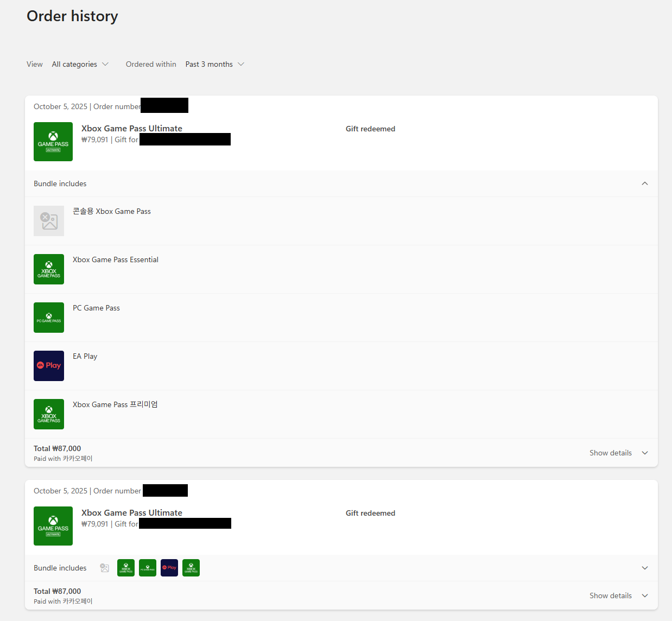Image resolution: width=672 pixels, height=621 pixels.
Task: Expand Show details in the second order
Action: click(619, 595)
